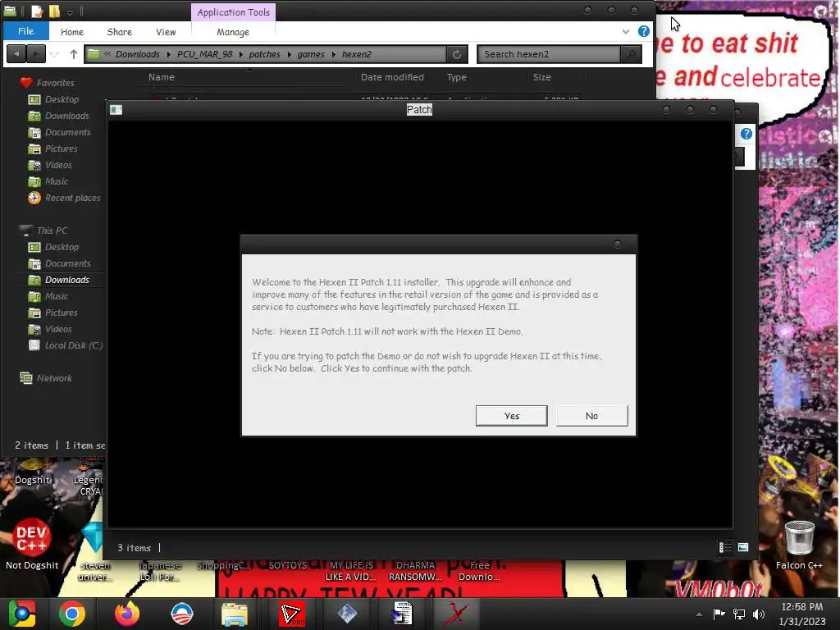The height and width of the screenshot is (630, 840).
Task: Expand dropdown arrow after patches breadcrumb
Action: 290,54
